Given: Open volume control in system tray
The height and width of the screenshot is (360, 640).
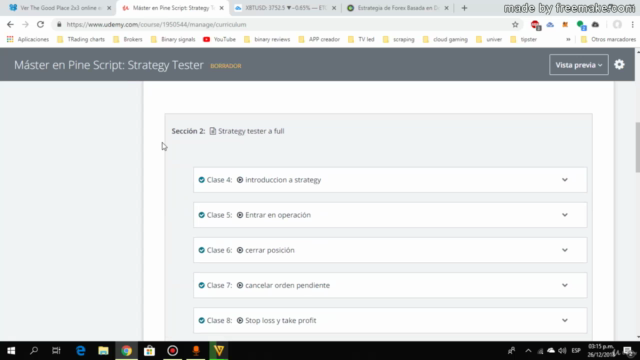Looking at the screenshot, I should tap(562, 351).
